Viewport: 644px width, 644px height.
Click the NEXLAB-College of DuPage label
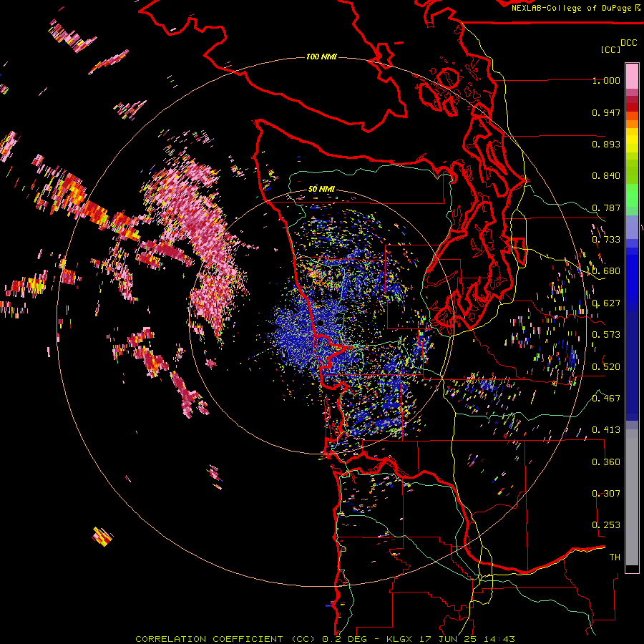571,8
